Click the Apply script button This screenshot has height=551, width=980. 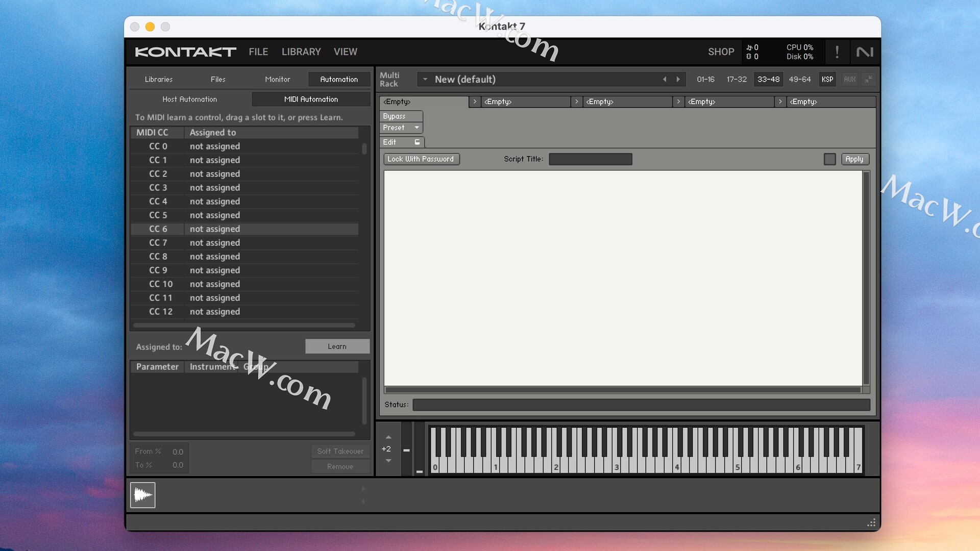(854, 159)
